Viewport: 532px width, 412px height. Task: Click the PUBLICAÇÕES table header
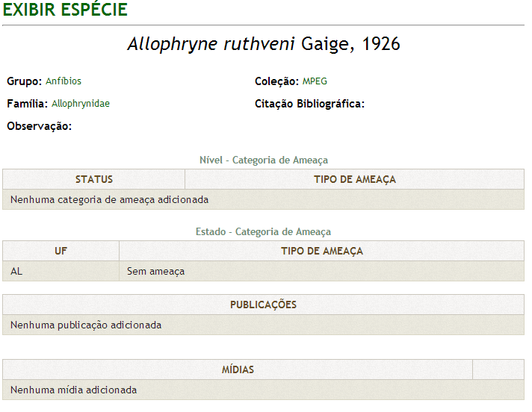click(x=263, y=305)
